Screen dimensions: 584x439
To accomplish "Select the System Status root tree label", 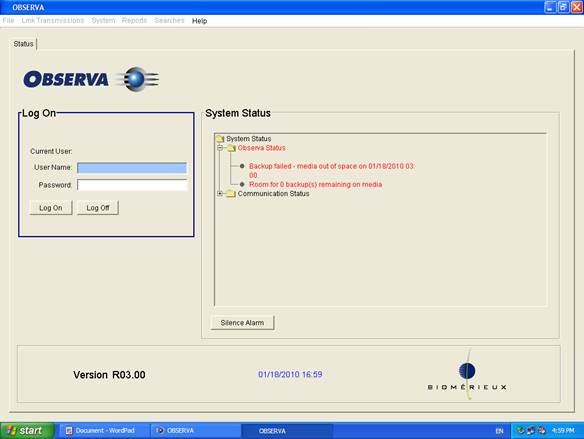I will pos(249,139).
